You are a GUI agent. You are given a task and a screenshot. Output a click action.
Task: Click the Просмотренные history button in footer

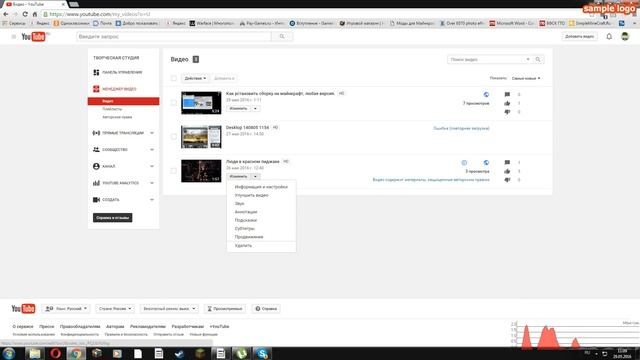point(224,309)
